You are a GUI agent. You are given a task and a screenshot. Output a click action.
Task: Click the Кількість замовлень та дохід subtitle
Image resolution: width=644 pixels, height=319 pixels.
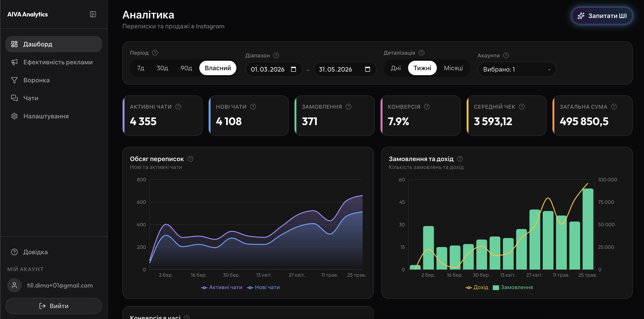pyautogui.click(x=426, y=167)
